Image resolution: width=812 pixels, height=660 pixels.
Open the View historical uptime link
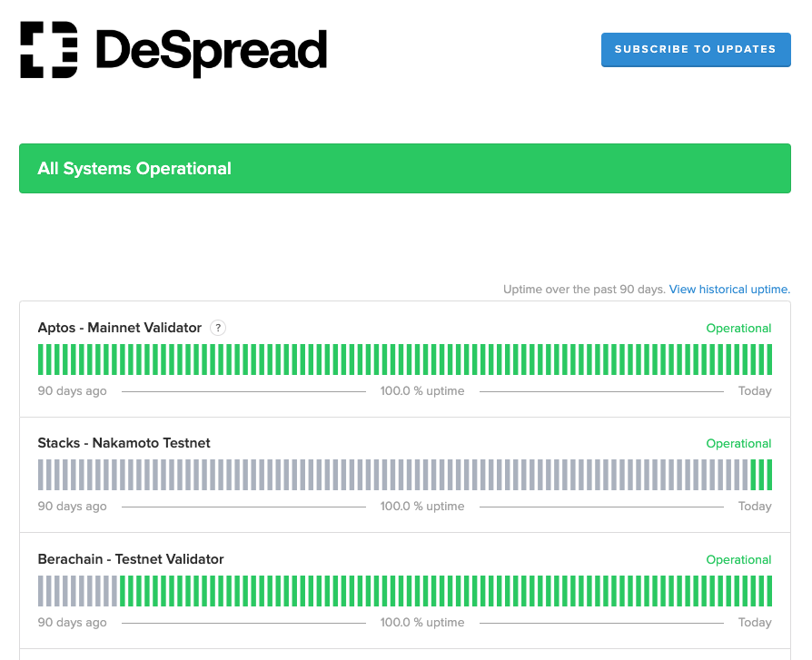[729, 290]
